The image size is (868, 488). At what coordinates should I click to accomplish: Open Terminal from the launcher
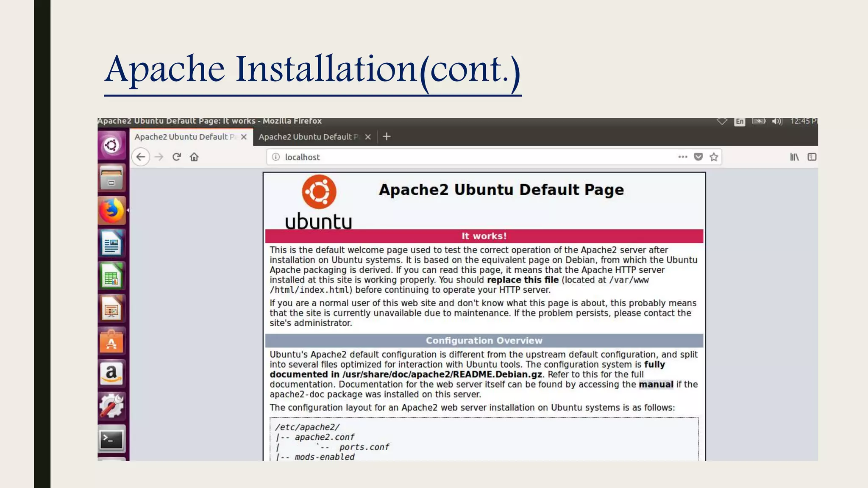coord(112,439)
